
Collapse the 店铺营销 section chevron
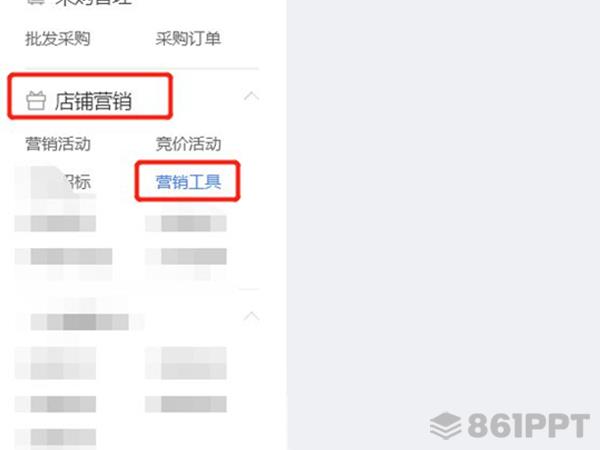[251, 96]
